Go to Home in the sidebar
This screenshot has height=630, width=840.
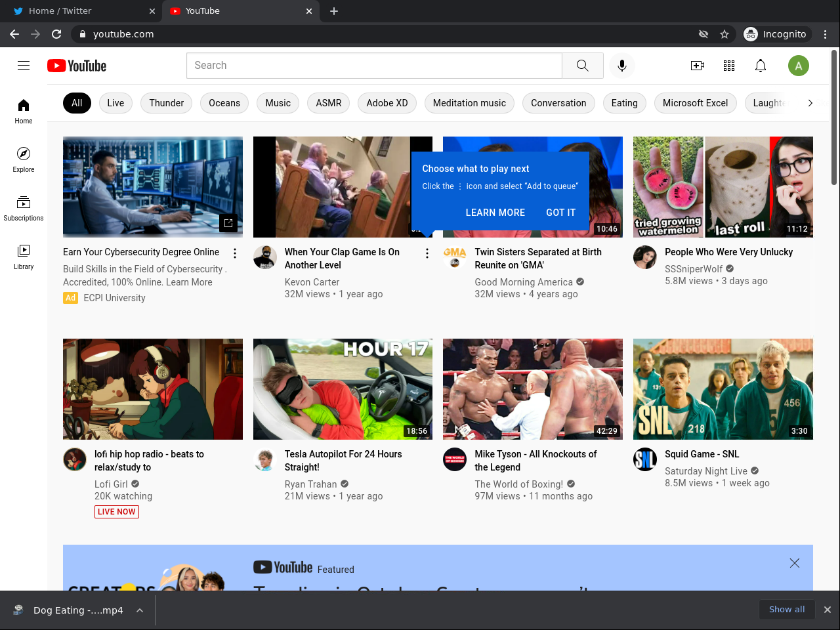pos(24,111)
